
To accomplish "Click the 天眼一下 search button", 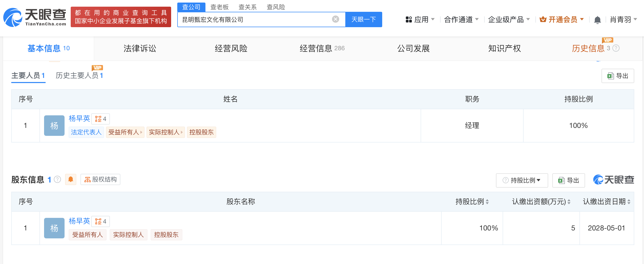I will point(363,19).
